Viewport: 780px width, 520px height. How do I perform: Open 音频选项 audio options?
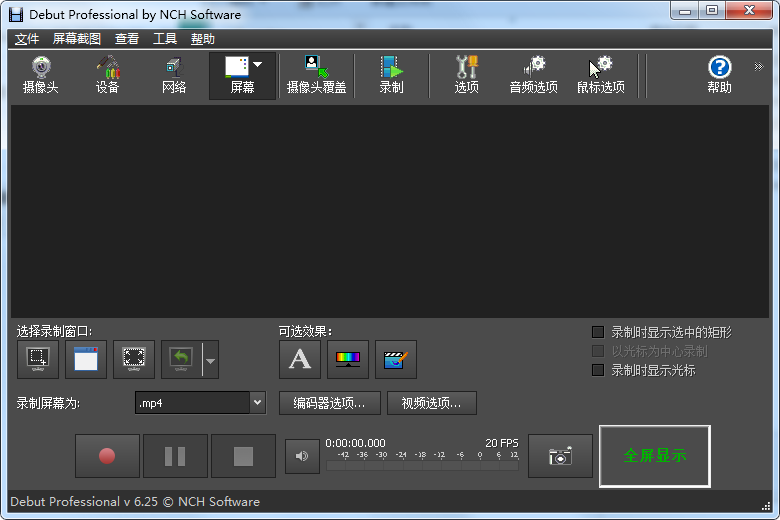click(x=533, y=75)
